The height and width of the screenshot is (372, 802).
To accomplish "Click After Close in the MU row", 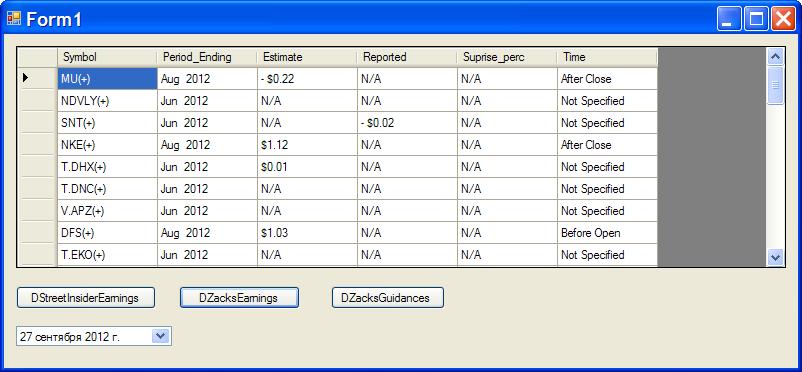I will (x=607, y=79).
